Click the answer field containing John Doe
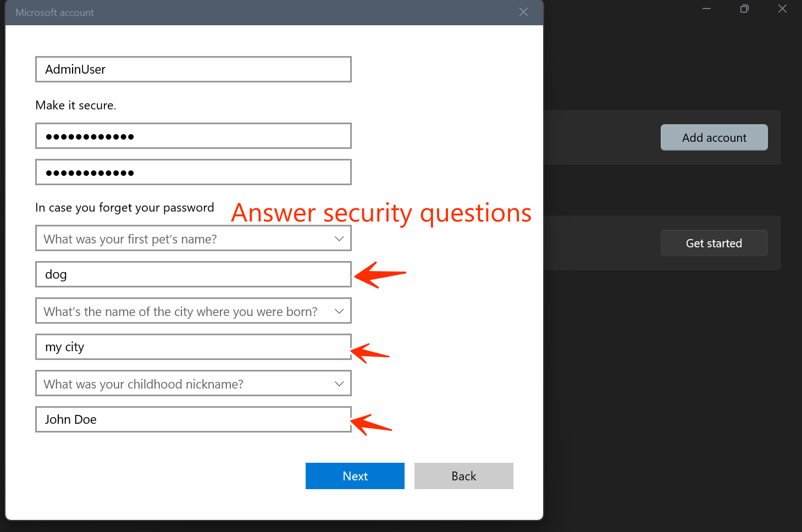802x532 pixels. [x=193, y=419]
